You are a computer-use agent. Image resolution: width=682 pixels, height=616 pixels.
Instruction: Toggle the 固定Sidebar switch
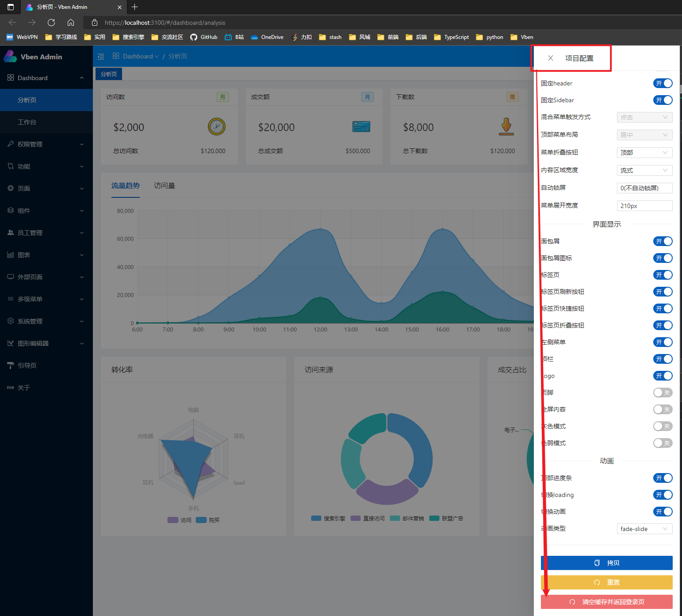coord(663,100)
